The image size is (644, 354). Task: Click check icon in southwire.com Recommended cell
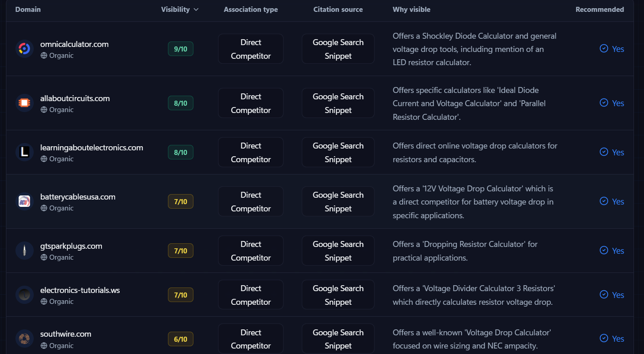tap(604, 338)
